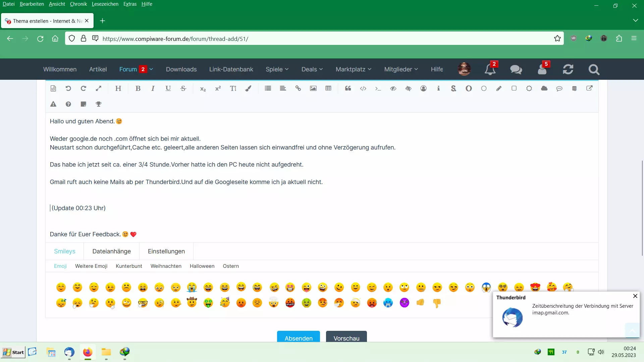The width and height of the screenshot is (644, 362).
Task: Insert a heading with the H button
Action: (118, 88)
